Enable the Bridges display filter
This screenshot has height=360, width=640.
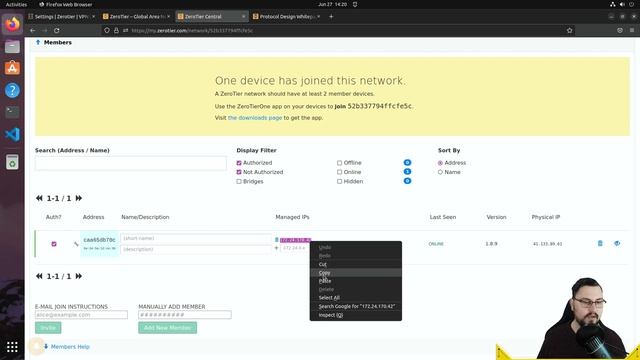(x=239, y=182)
